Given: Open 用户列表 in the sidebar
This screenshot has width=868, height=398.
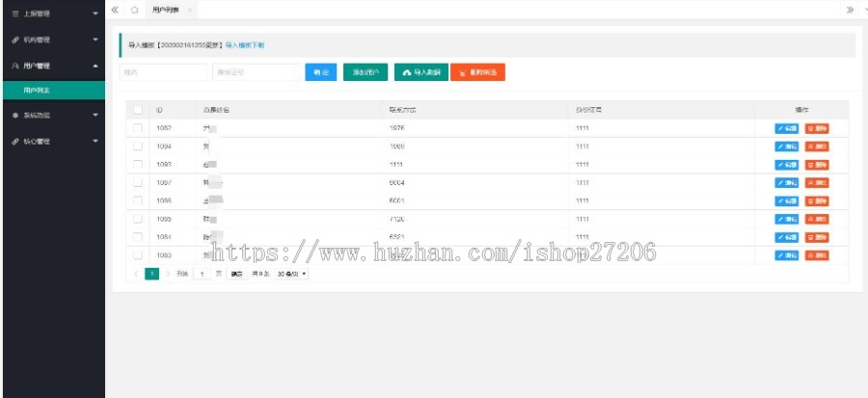Looking at the screenshot, I should coord(54,90).
